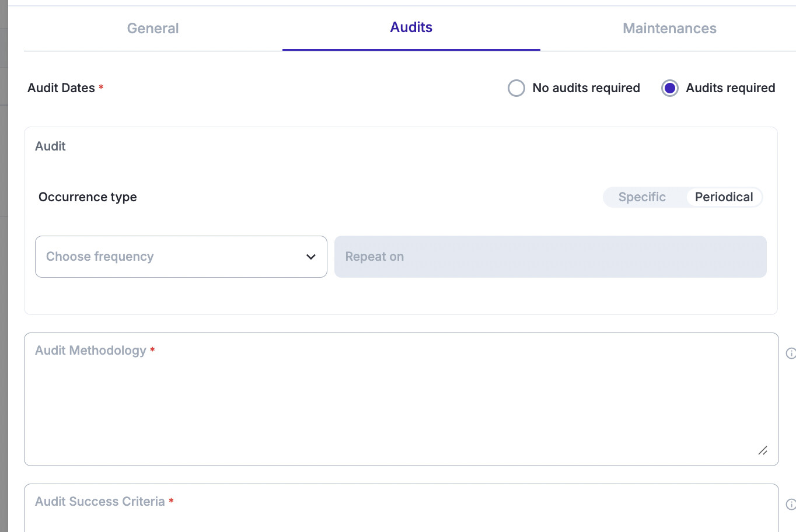Viewport: 796px width, 532px height.
Task: Click the 'No audits required' label text
Action: point(586,88)
